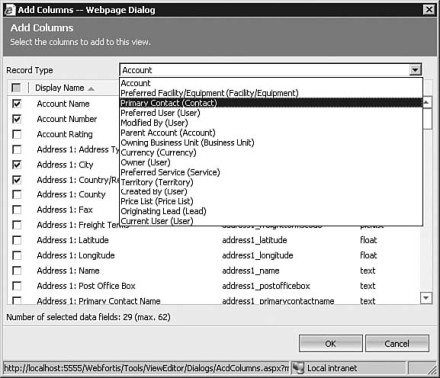Click the Local intranet zone icon
440x378 pixels.
[x=298, y=368]
